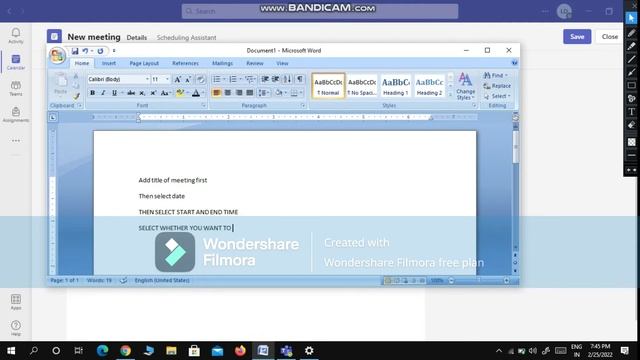Toggle strikethrough formatting
The image size is (640, 360).
point(131,93)
